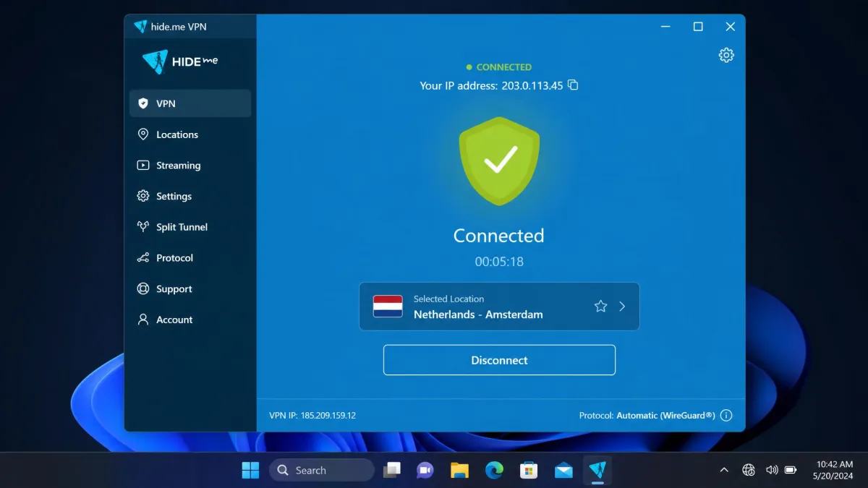Click the VPN IP 185.209.159.12 text
The width and height of the screenshot is (868, 488).
(x=312, y=416)
